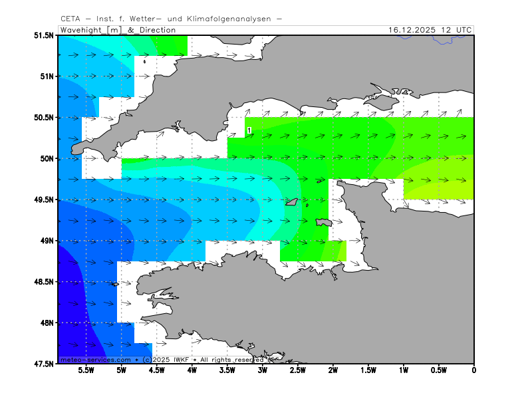Click the 5.5W longitude axis label
This screenshot has height=399, width=532.
tap(86, 370)
